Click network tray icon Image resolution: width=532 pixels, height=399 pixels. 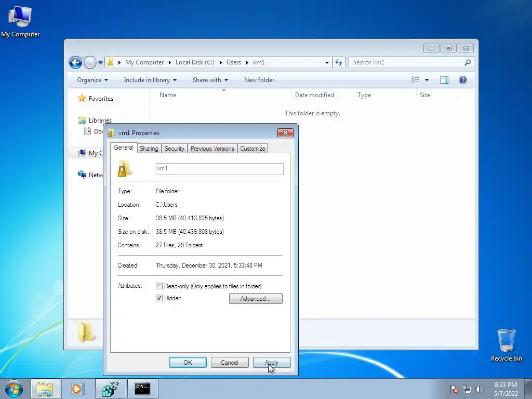467,389
